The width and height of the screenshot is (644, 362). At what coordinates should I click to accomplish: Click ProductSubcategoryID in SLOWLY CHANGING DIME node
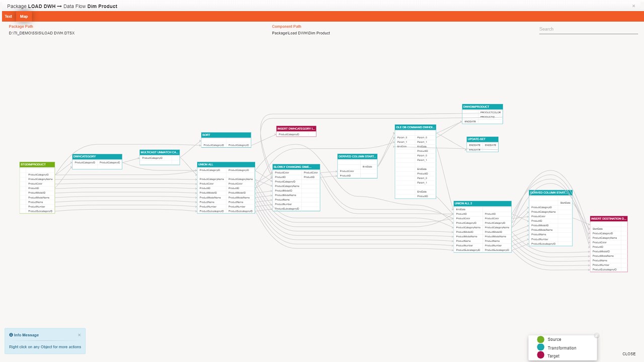(287, 209)
